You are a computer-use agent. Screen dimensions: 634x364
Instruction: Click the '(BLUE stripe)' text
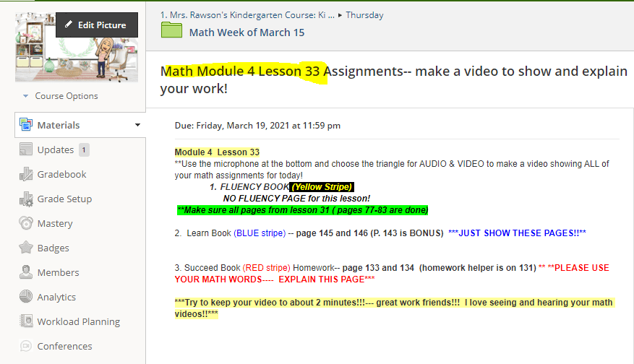pos(260,233)
